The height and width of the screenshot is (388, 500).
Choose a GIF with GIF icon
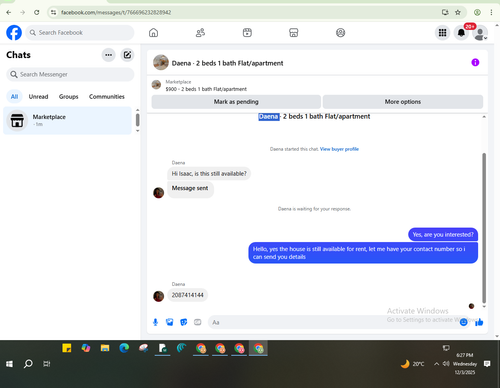(x=198, y=322)
